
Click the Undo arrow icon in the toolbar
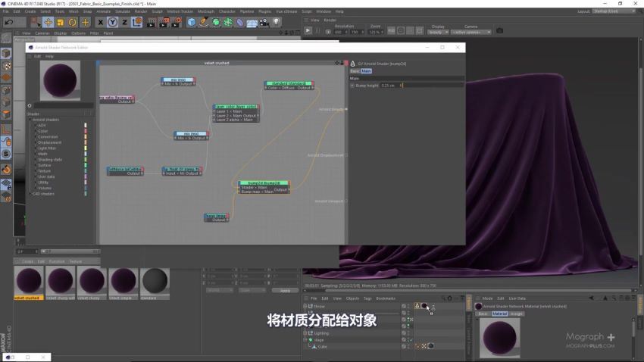click(9, 22)
